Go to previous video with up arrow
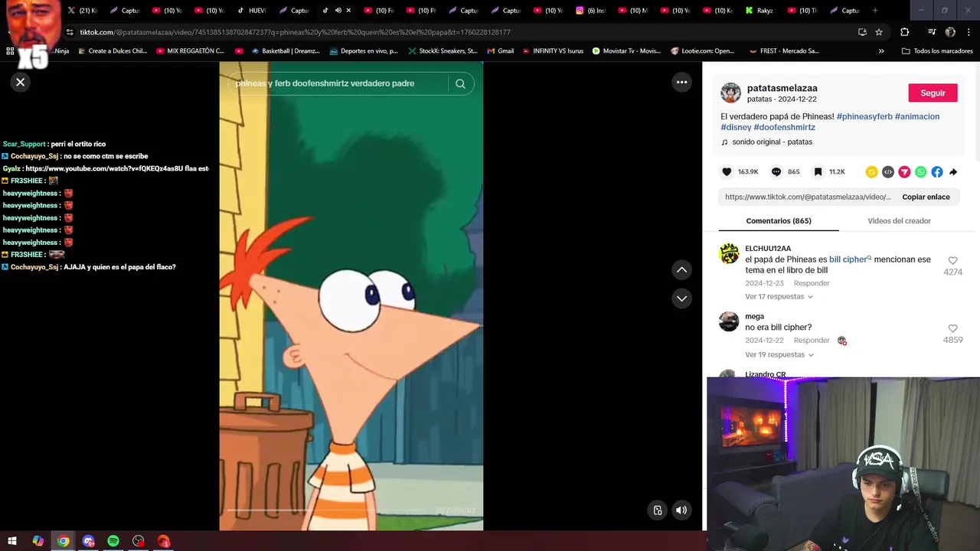This screenshot has height=551, width=980. click(681, 269)
